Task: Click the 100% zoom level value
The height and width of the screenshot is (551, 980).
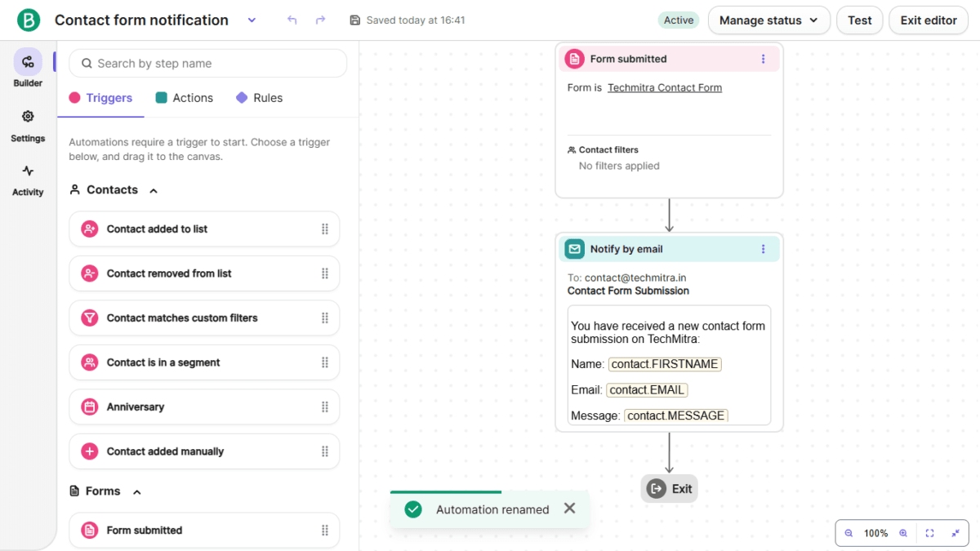Action: click(875, 533)
